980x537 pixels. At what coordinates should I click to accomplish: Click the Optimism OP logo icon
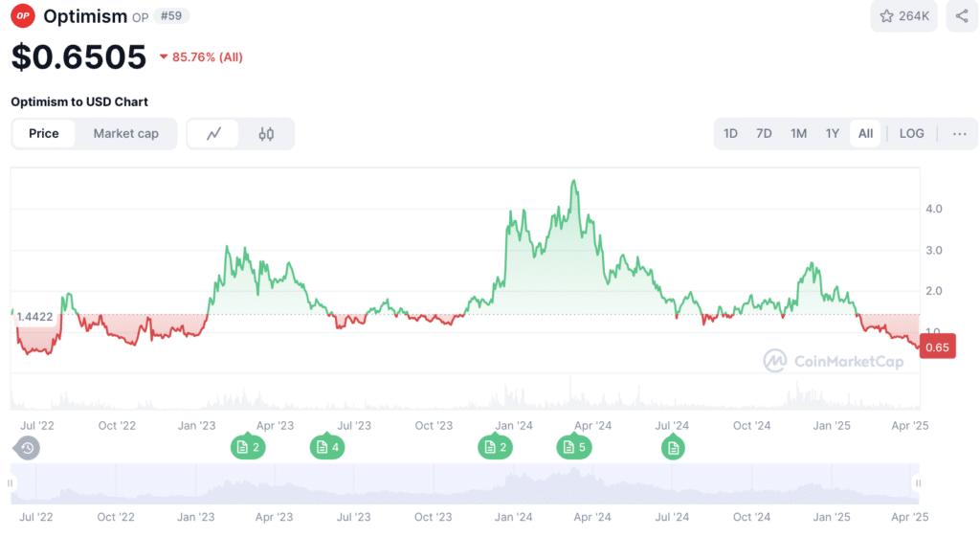pyautogui.click(x=23, y=15)
